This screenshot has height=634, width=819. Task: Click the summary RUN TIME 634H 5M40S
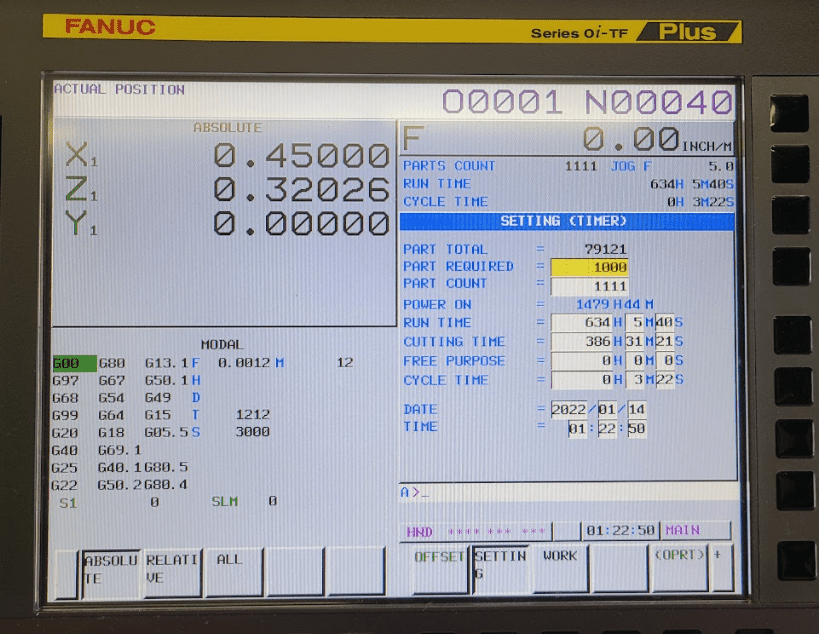[692, 184]
